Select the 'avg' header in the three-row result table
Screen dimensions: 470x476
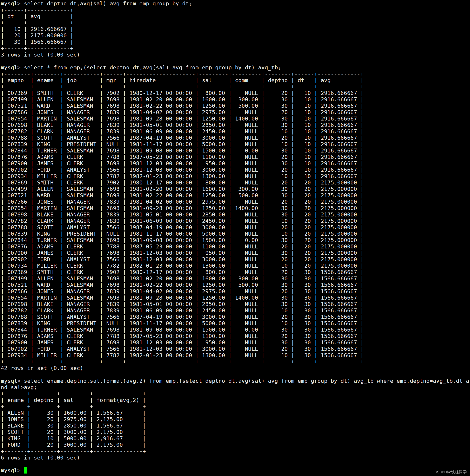[x=35, y=17]
